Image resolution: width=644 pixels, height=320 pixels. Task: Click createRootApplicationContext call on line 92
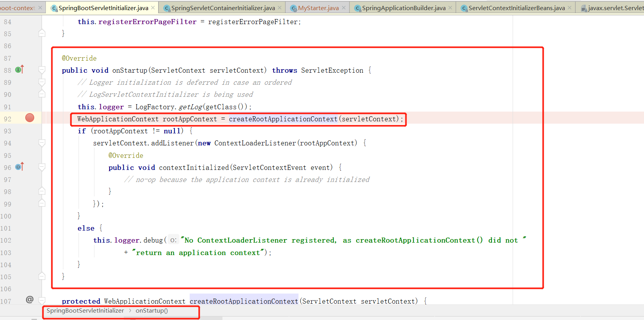283,119
